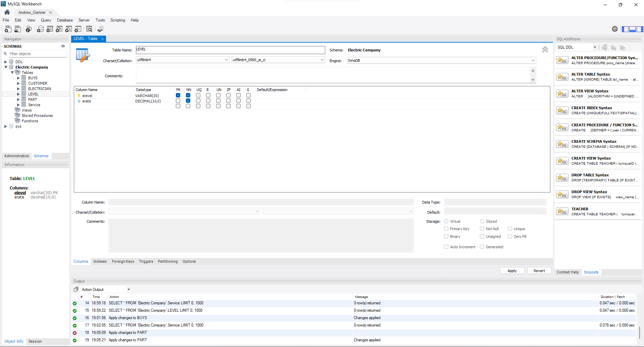Open the Session tab
Image resolution: width=644 pixels, height=347 pixels.
(35, 341)
